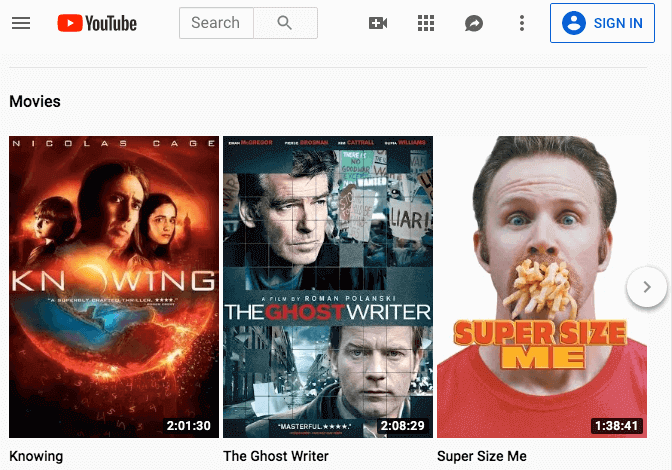The image size is (672, 470).
Task: Click the 2:01:30 duration badge
Action: 189,426
